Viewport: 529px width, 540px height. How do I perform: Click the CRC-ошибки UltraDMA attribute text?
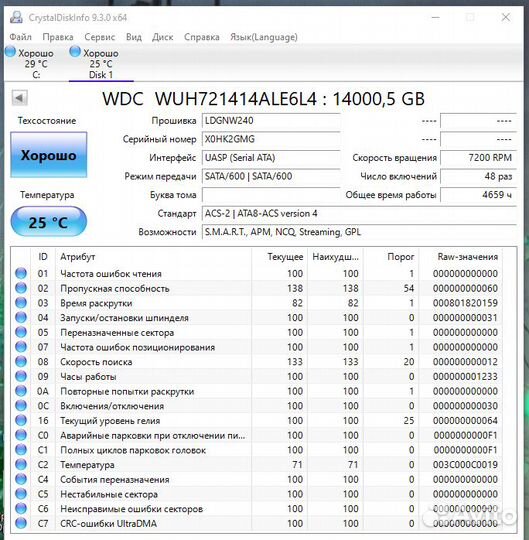[108, 524]
